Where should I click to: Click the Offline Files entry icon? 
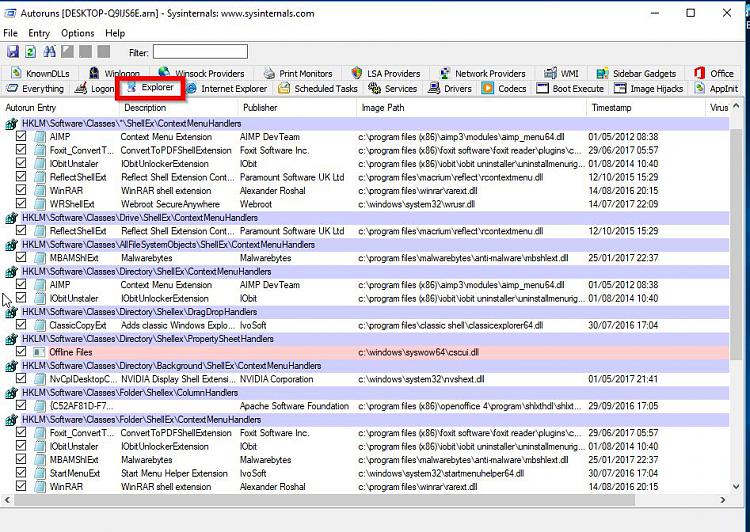(x=39, y=353)
